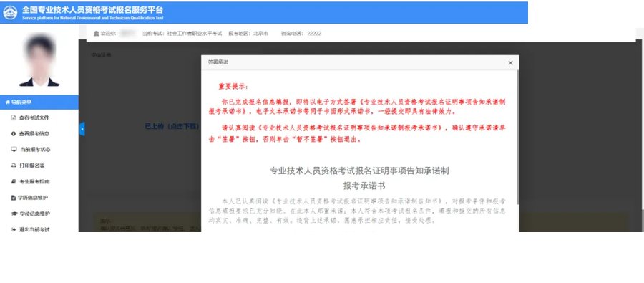
Task: Click graduation cap icon beside 学位信息维护
Action: 14,214
